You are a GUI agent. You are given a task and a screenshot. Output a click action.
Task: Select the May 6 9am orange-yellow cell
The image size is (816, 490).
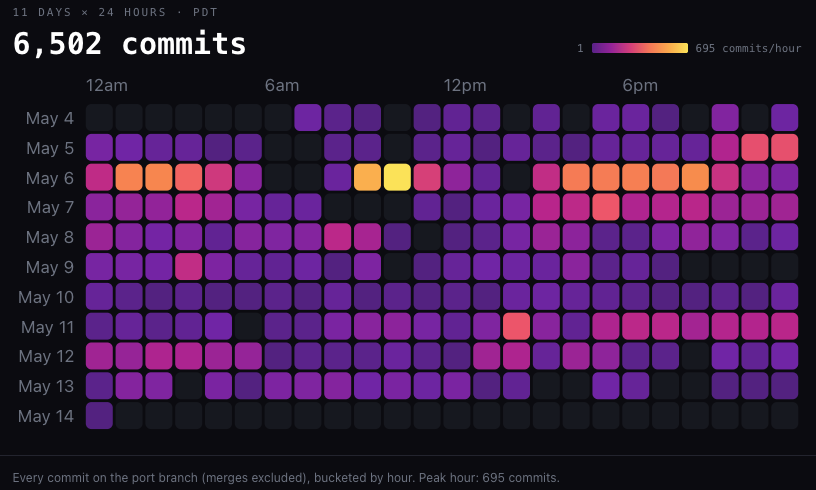click(367, 177)
